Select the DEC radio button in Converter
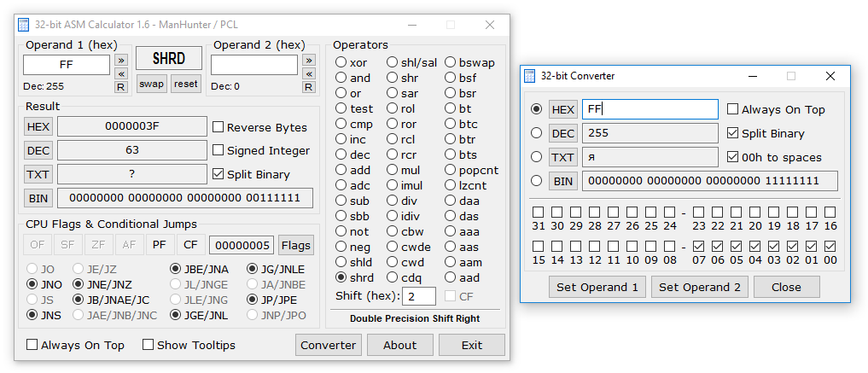Image resolution: width=868 pixels, height=373 pixels. click(537, 133)
